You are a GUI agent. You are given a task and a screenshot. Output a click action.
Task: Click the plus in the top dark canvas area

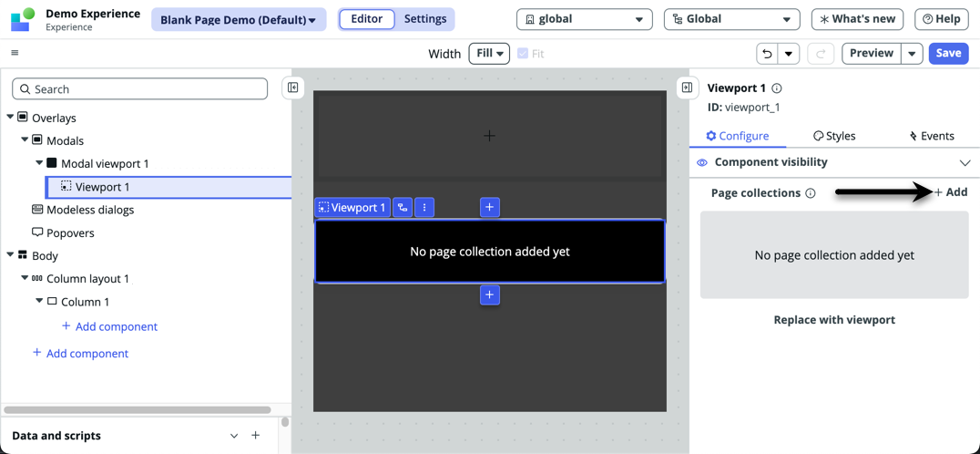click(489, 135)
